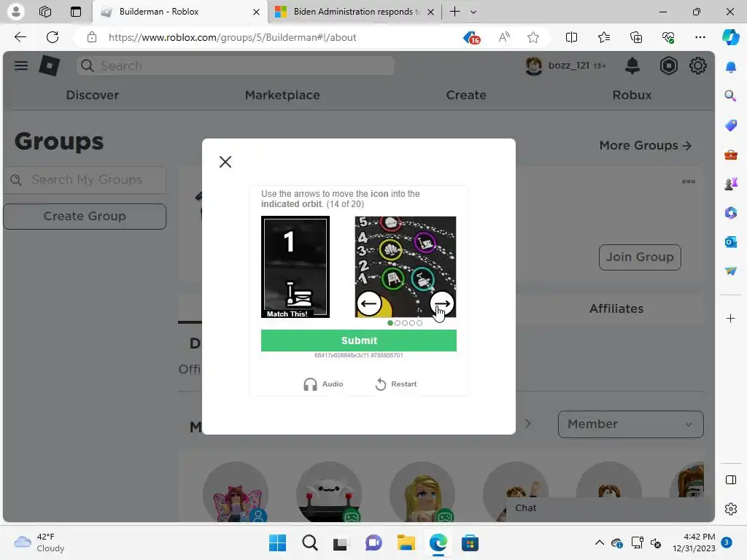Open the Create tab

point(466,95)
